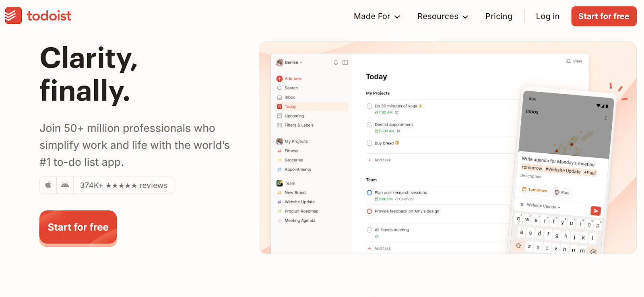Click phone's three-dot Inbox menu
Viewport: 644px width, 297px height.
coord(605,118)
